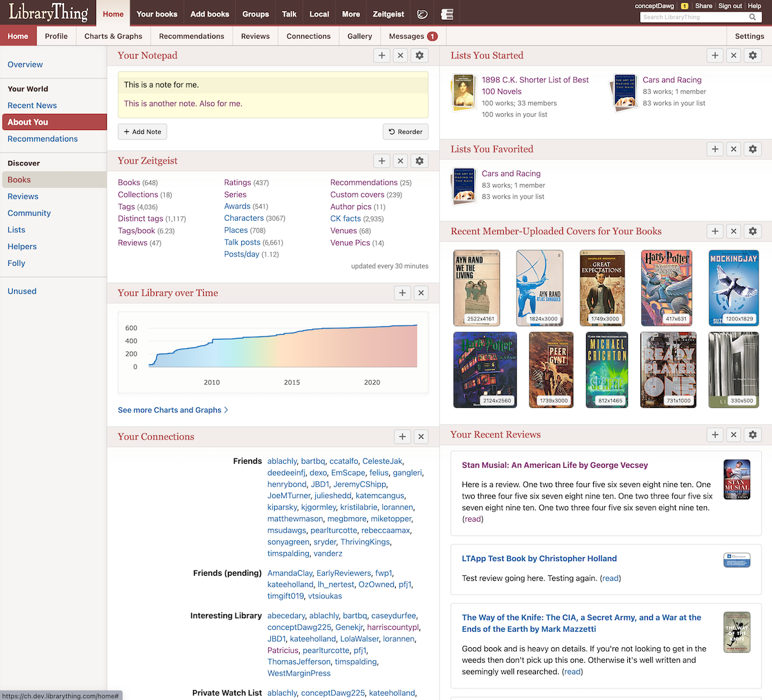Click the plus icon on Your Recent Reviews
Screen dimensions: 772x700
715,434
